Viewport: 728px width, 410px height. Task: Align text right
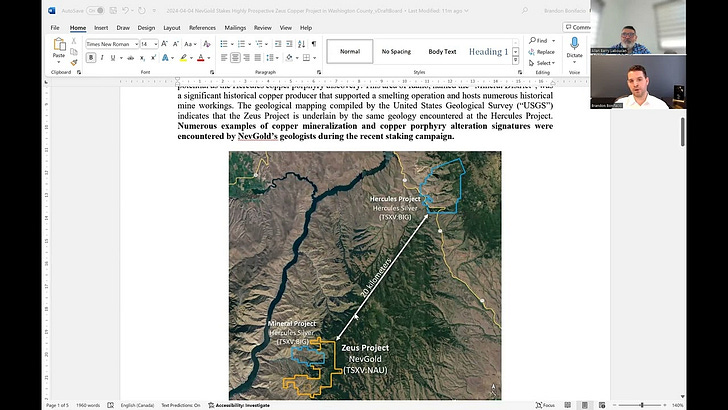point(247,58)
